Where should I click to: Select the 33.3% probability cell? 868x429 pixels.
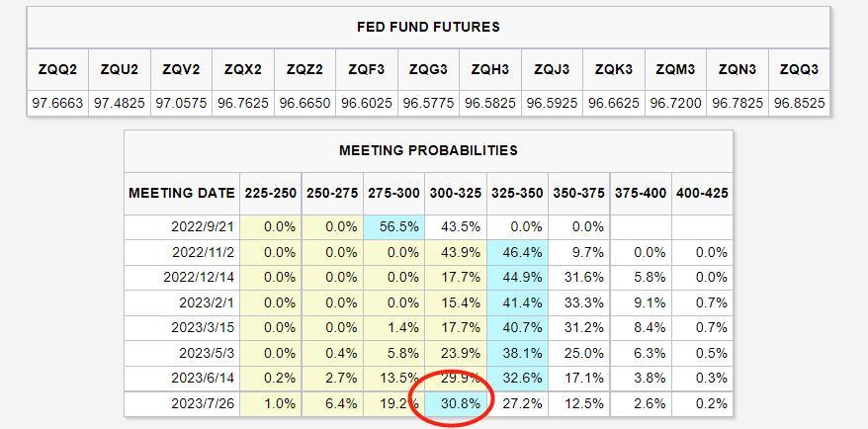(578, 301)
